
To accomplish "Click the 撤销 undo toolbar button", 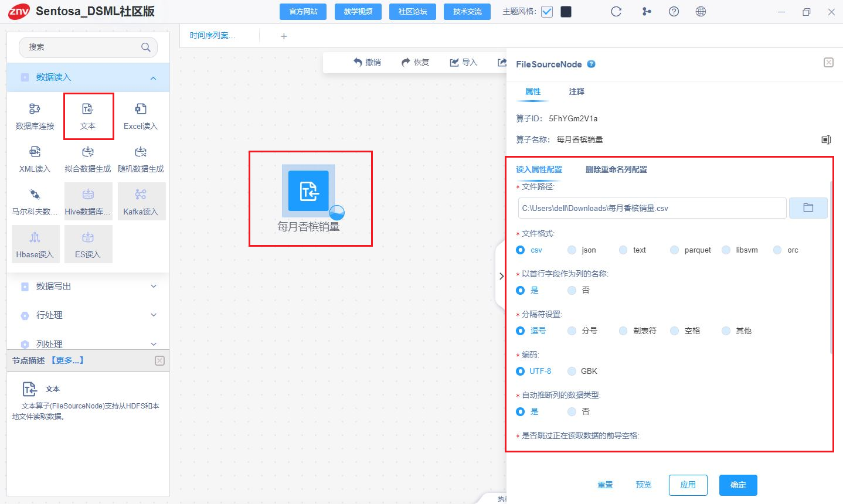I will coord(367,62).
